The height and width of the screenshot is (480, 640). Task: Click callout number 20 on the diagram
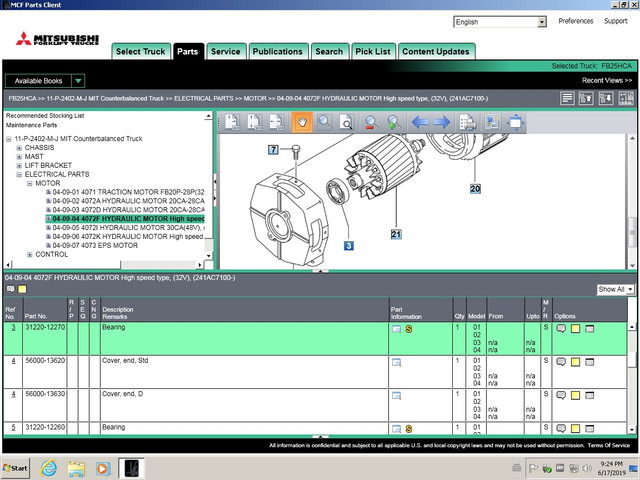click(475, 189)
